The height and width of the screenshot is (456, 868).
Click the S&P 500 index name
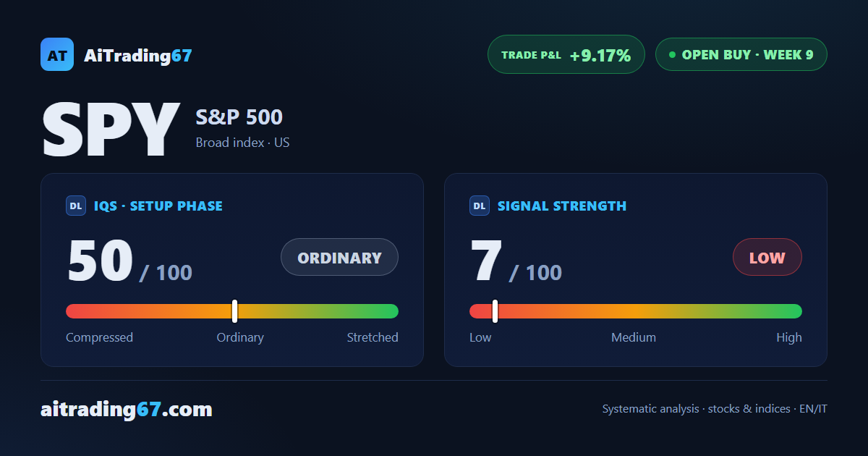pos(239,117)
